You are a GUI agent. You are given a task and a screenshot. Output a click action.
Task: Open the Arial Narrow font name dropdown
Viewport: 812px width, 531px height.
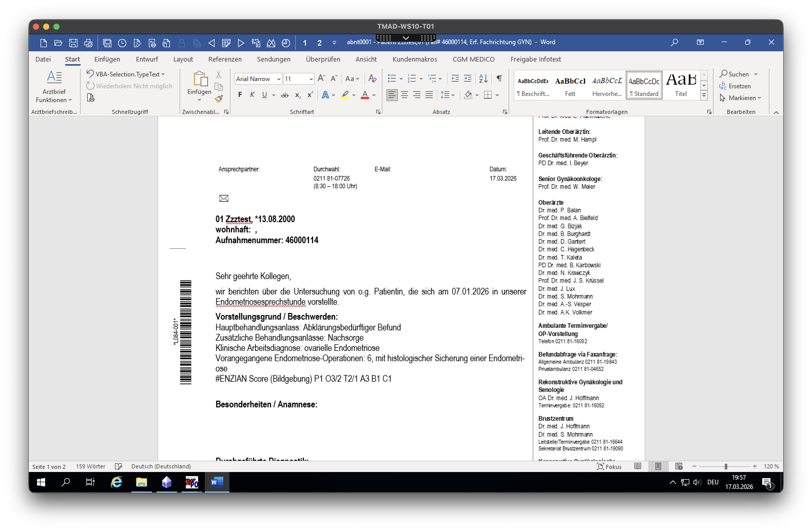pyautogui.click(x=279, y=79)
